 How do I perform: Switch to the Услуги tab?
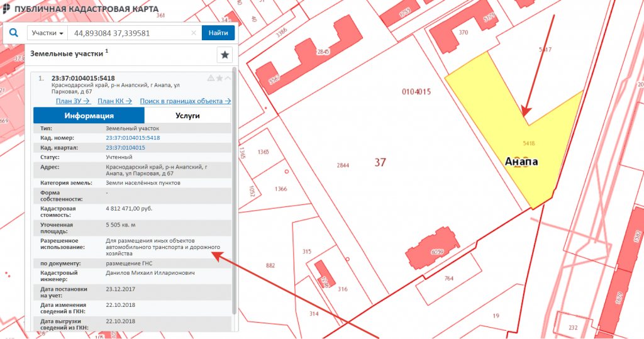(187, 116)
